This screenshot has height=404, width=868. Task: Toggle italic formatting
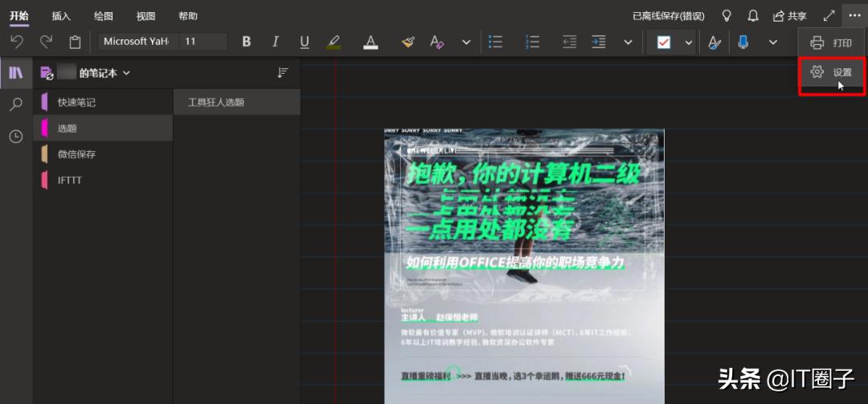coord(275,42)
